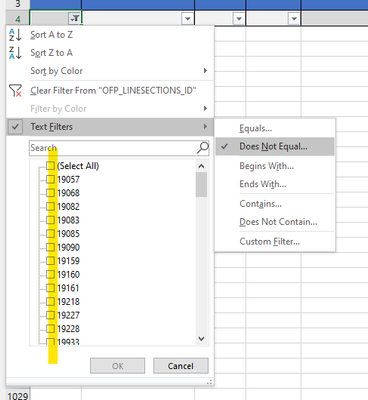Check the 19057 checkbox

[x=50, y=179]
